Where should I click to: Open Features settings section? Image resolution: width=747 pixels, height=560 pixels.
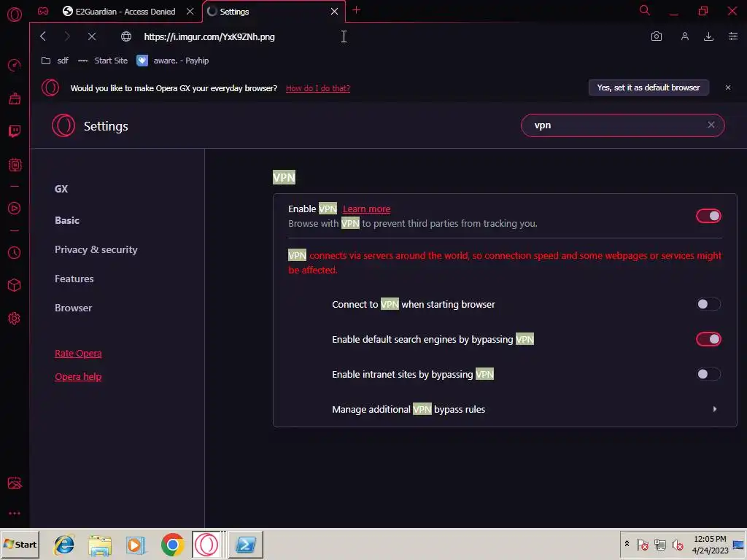tap(74, 279)
